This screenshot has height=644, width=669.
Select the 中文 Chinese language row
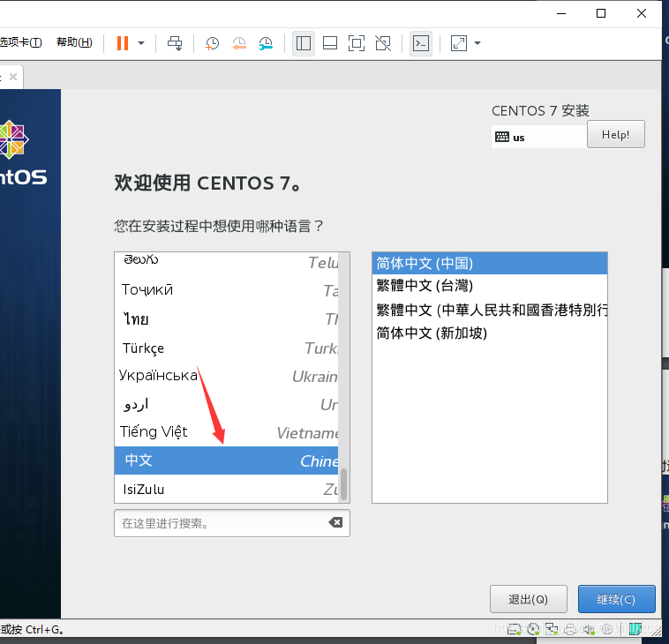pyautogui.click(x=227, y=461)
